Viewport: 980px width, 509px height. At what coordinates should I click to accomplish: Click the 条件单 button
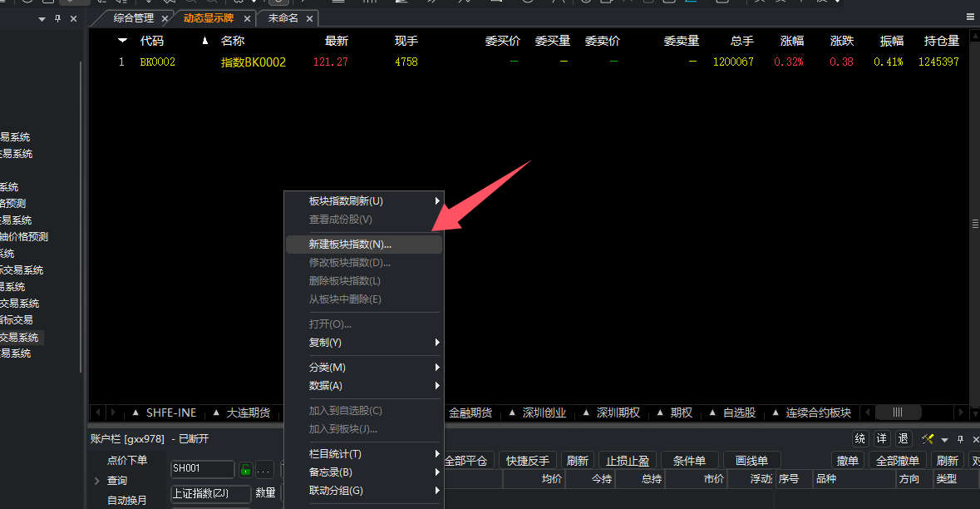pos(689,461)
